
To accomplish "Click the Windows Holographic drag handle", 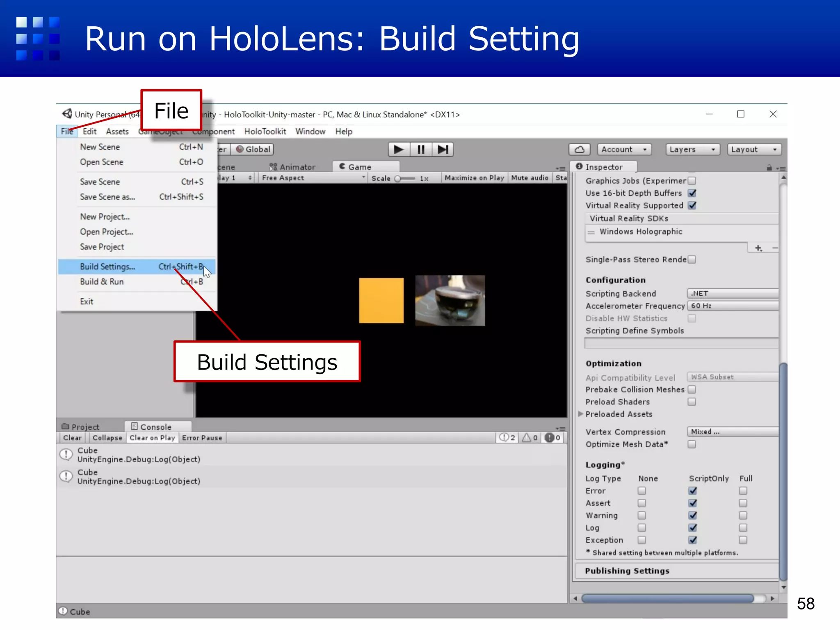I will 591,232.
